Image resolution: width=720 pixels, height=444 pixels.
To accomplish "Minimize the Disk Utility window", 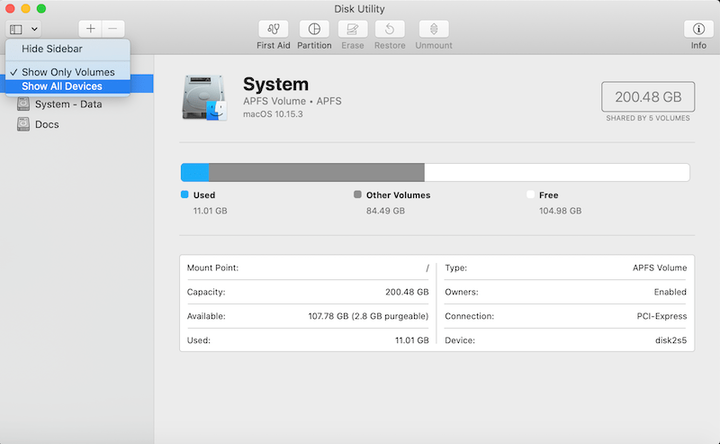I will coord(26,9).
